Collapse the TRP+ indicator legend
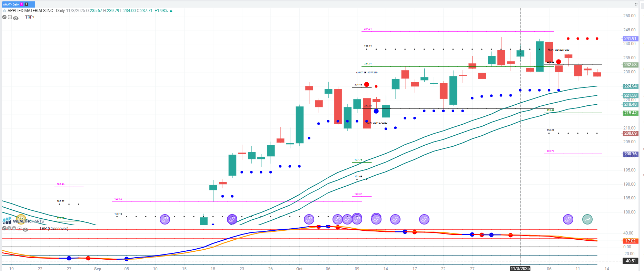Image resolution: width=644 pixels, height=271 pixels. tap(10, 17)
